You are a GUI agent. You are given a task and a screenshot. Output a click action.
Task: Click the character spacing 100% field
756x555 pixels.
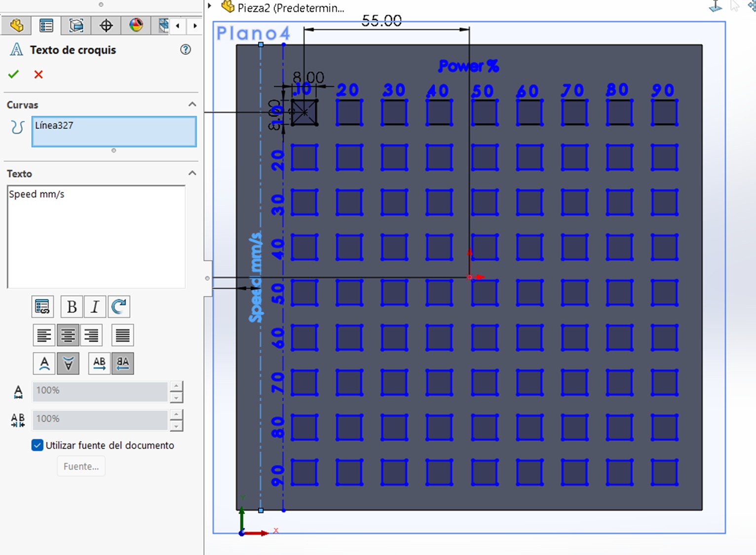pyautogui.click(x=100, y=420)
